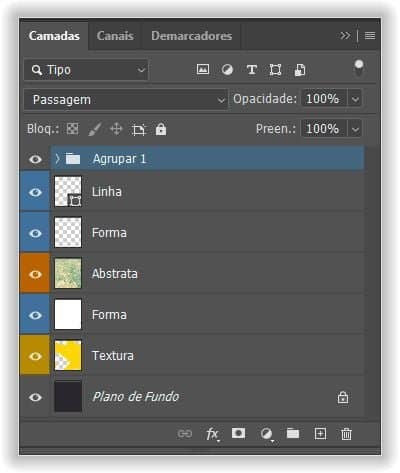Click the Opacidade label
The width and height of the screenshot is (400, 473).
click(x=265, y=99)
